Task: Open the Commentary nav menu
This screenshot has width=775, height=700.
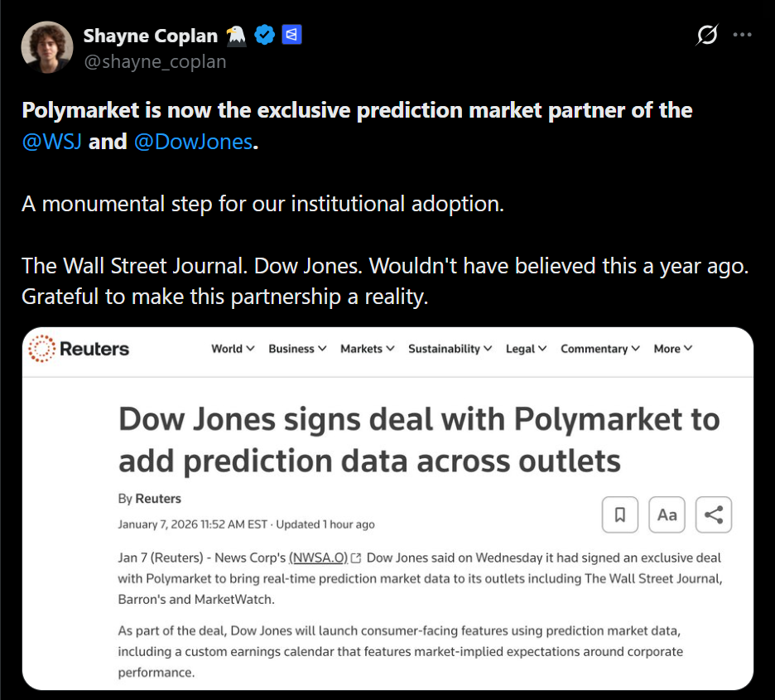Action: pos(599,349)
